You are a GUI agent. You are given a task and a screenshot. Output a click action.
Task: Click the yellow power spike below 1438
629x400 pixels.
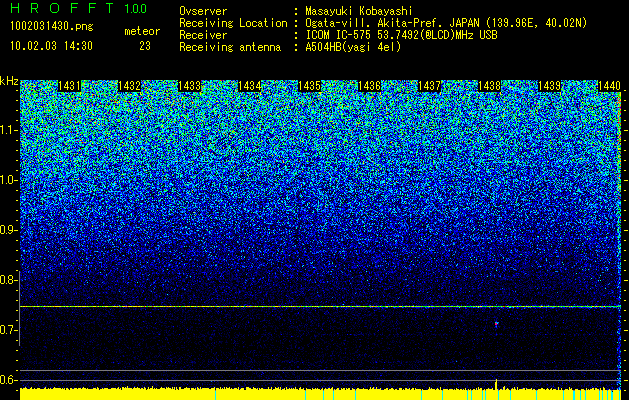coord(496,384)
